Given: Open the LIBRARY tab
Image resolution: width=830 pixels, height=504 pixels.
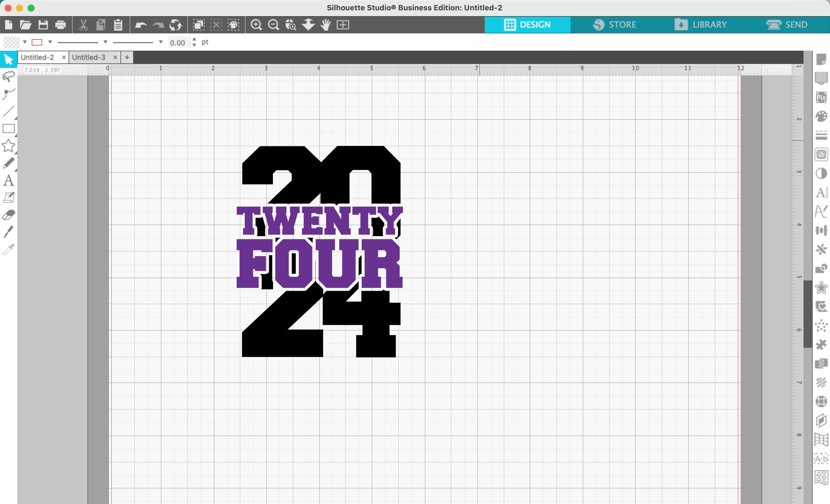Looking at the screenshot, I should pyautogui.click(x=701, y=24).
